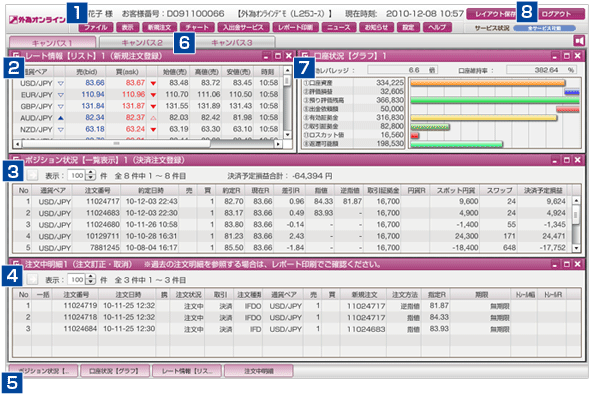Open the 設定 menu
Viewport: 589px width, 395px height.
[x=408, y=27]
